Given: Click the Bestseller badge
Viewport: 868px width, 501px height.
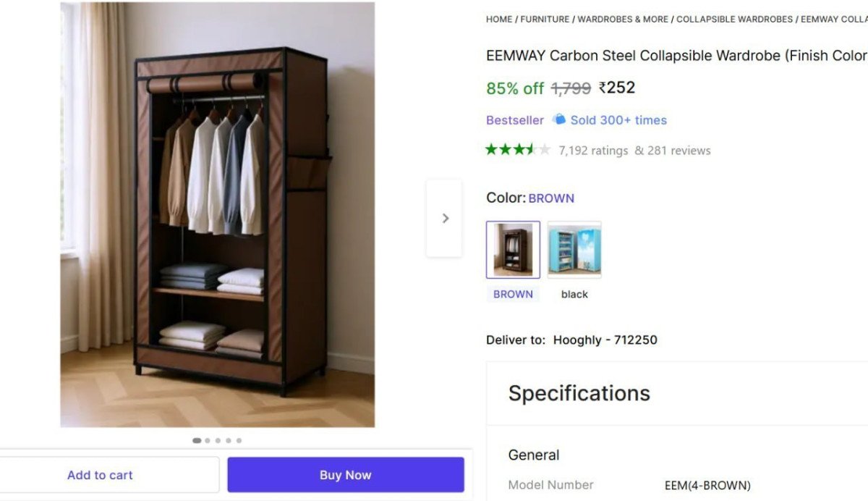Looking at the screenshot, I should pyautogui.click(x=514, y=119).
